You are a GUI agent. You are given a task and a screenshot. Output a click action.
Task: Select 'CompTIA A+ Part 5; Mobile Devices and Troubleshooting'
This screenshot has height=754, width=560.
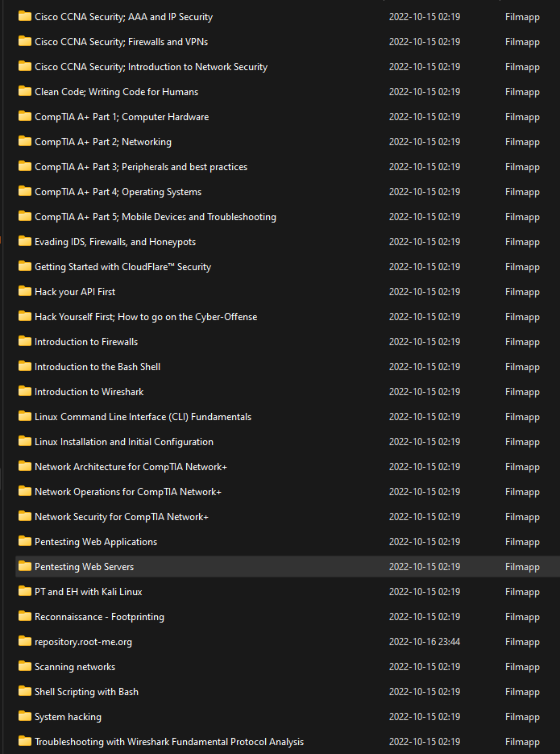pyautogui.click(x=156, y=217)
